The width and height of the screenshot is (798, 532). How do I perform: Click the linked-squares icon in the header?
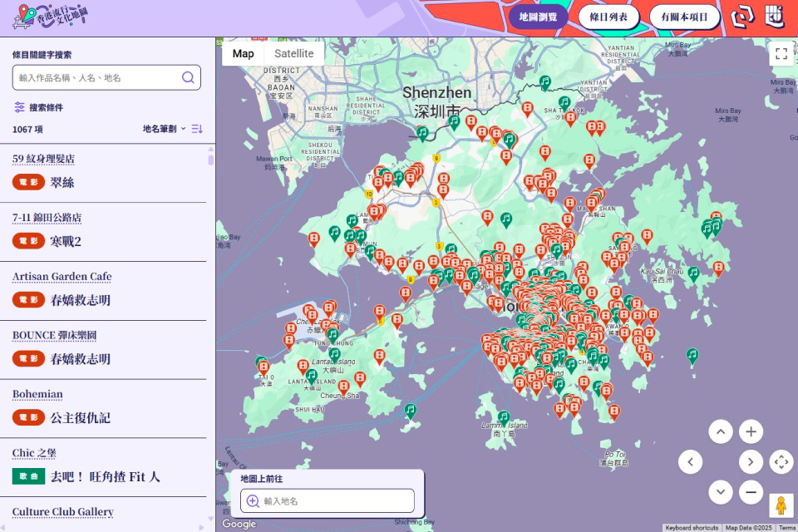pos(742,17)
